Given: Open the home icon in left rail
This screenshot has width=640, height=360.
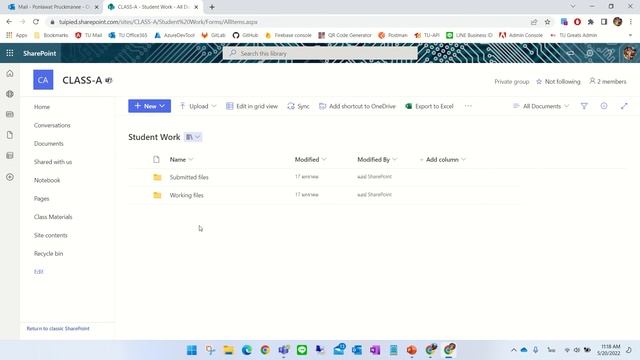Looking at the screenshot, I should [x=10, y=73].
